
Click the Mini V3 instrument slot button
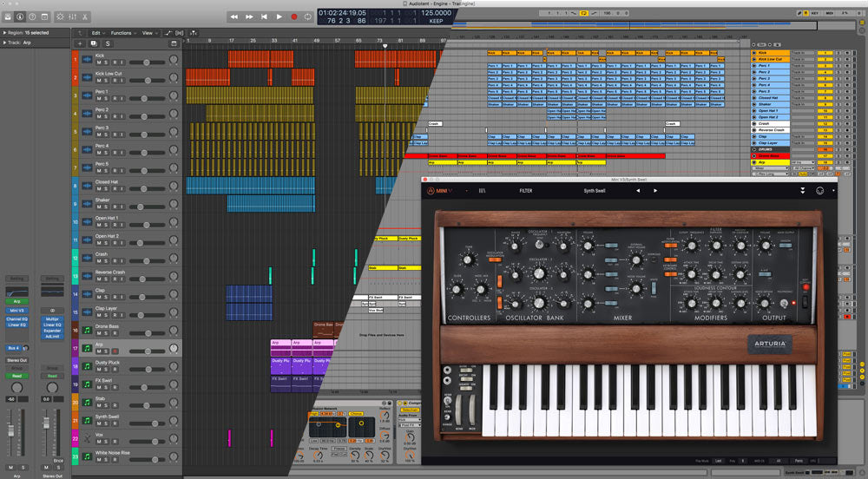click(x=17, y=310)
